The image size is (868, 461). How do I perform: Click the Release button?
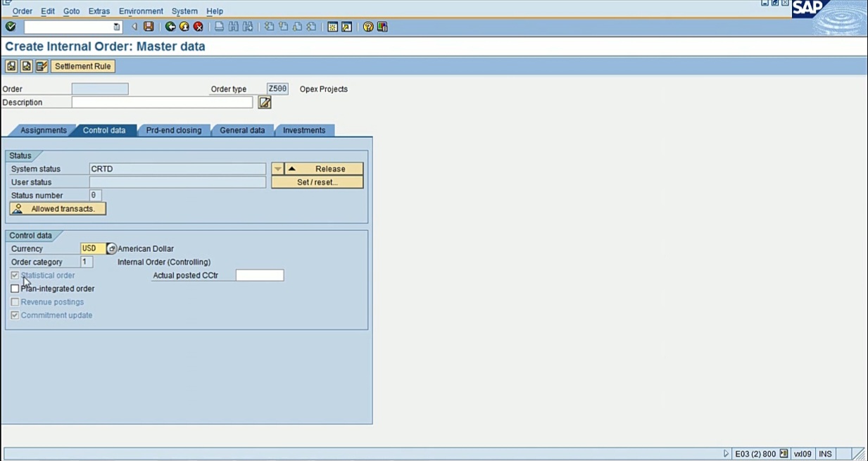click(x=324, y=169)
